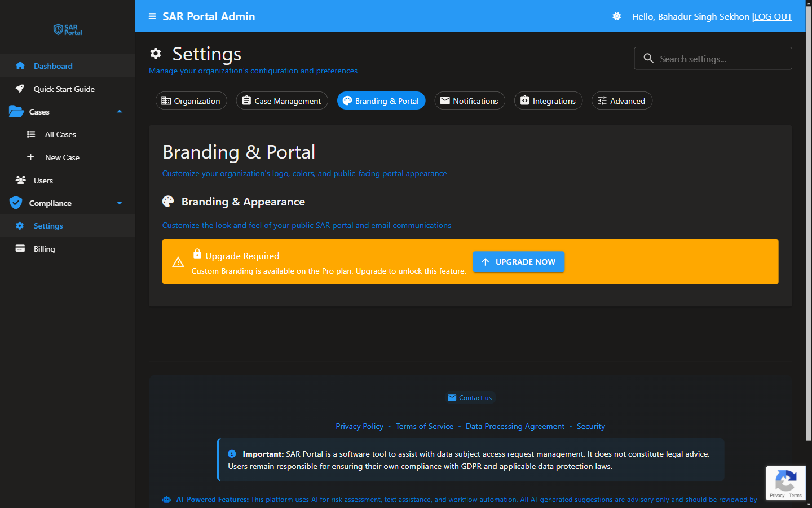The height and width of the screenshot is (508, 812).
Task: Expand the Compliance section in sidebar
Action: click(x=119, y=203)
